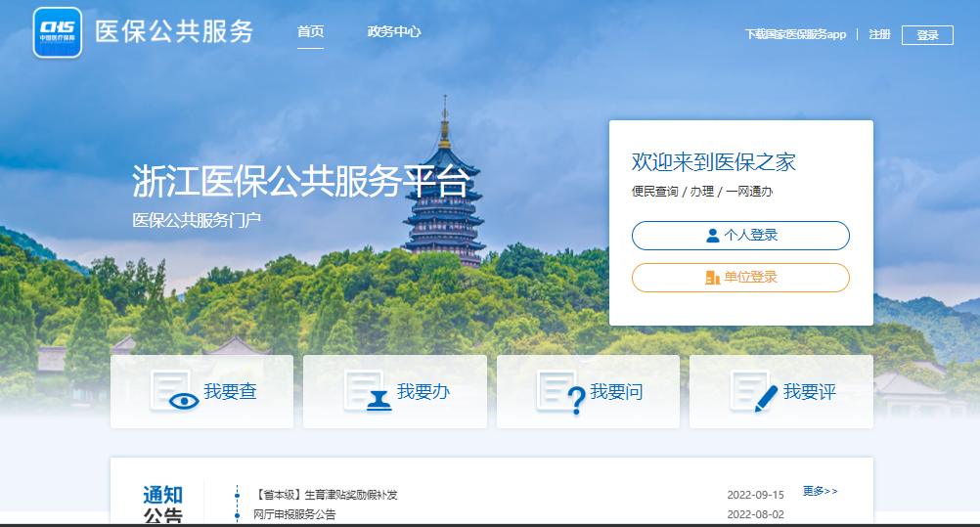The width and height of the screenshot is (980, 527).
Task: Switch to the 政务中心 tab
Action: 394,31
